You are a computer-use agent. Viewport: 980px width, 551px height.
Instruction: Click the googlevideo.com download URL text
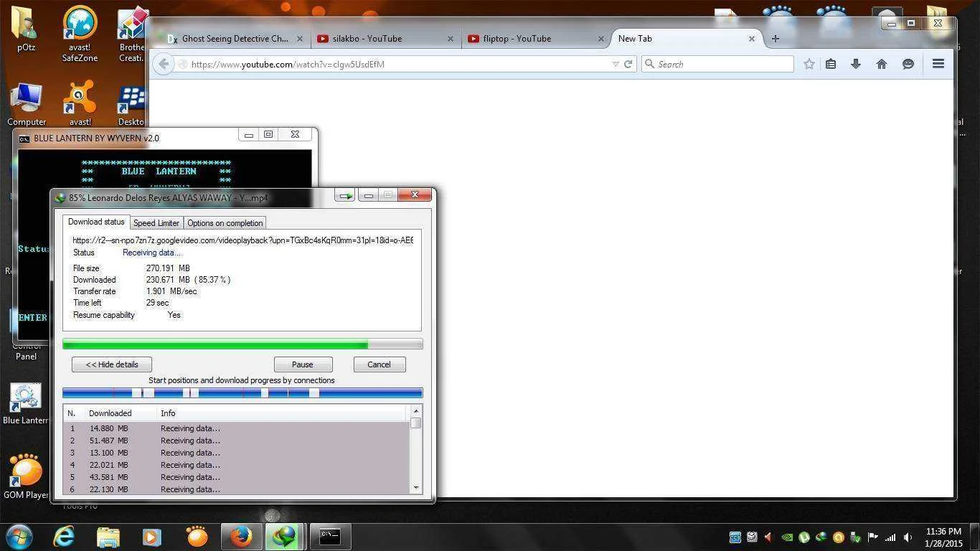242,240
